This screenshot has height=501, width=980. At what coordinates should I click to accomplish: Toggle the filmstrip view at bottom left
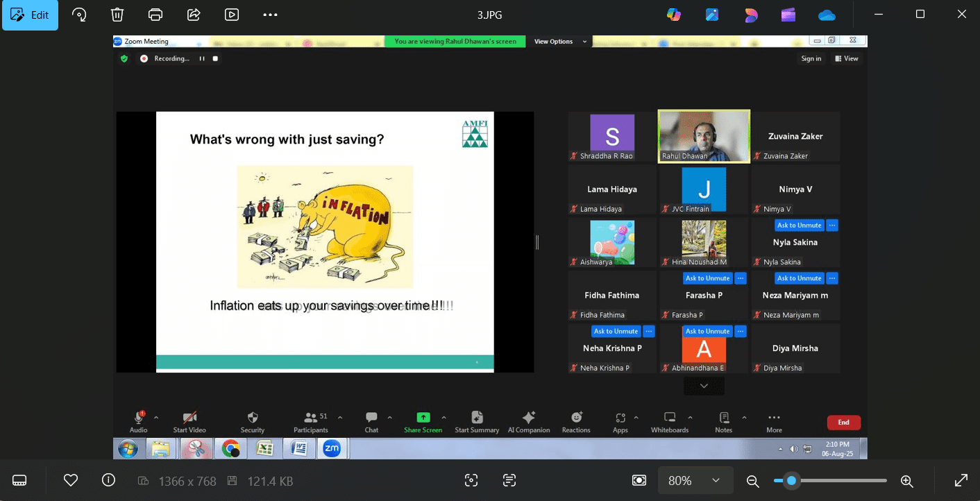pos(19,480)
